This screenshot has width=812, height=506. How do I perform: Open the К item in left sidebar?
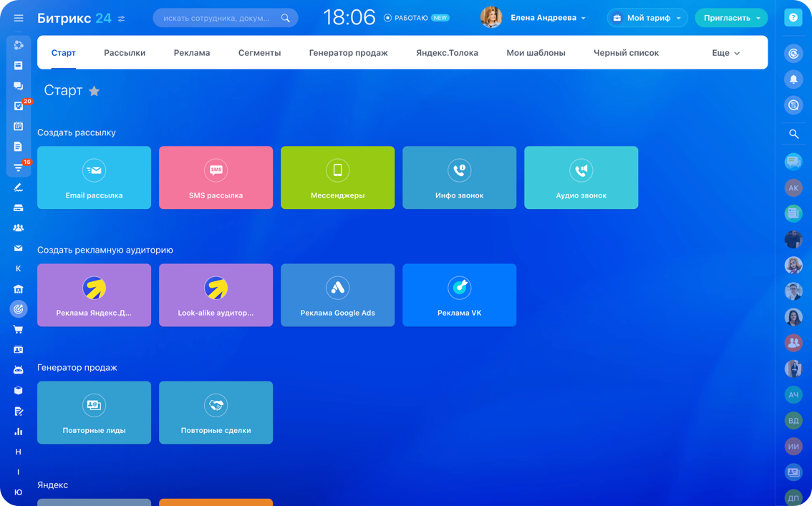tap(18, 268)
